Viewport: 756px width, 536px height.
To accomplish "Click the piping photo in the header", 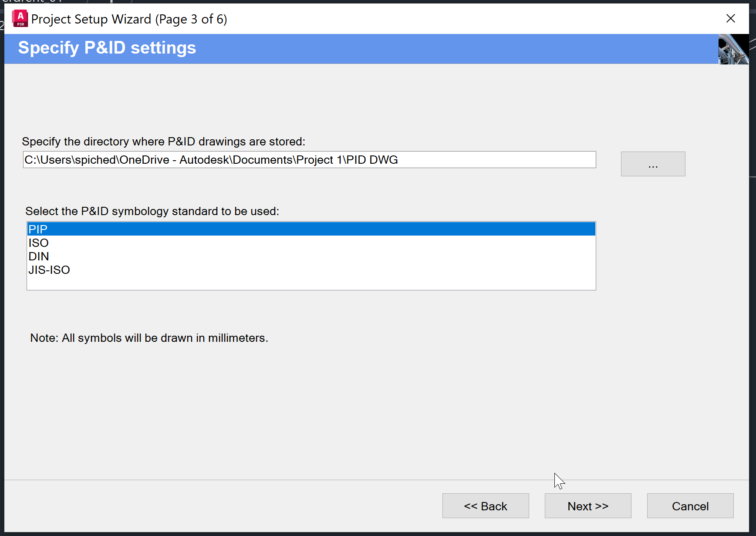I will point(733,49).
